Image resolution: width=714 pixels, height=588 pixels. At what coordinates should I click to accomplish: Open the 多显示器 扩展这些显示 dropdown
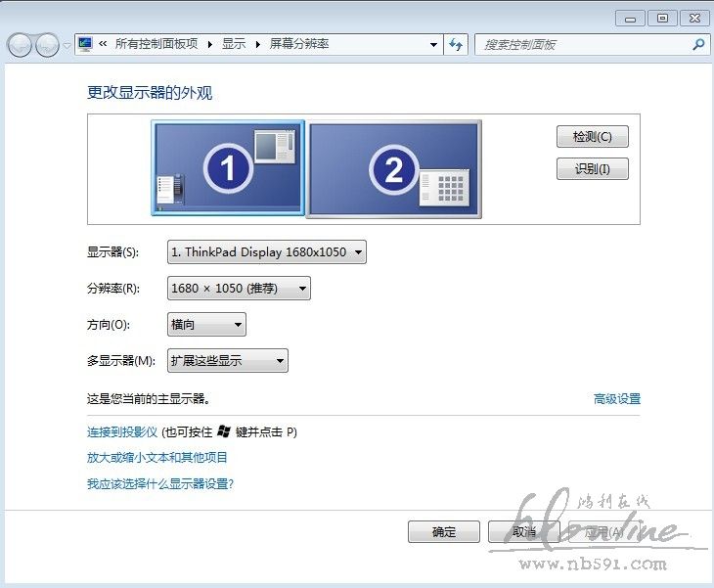228,361
